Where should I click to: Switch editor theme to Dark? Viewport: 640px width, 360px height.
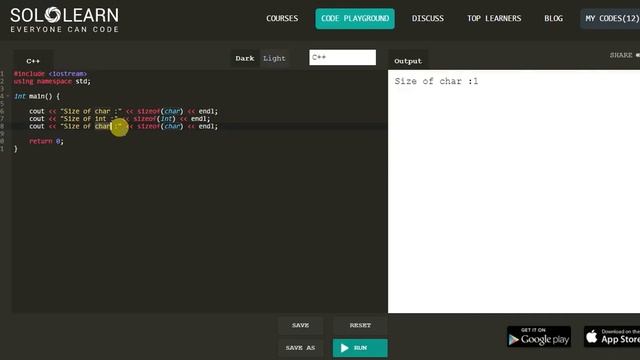(x=245, y=58)
